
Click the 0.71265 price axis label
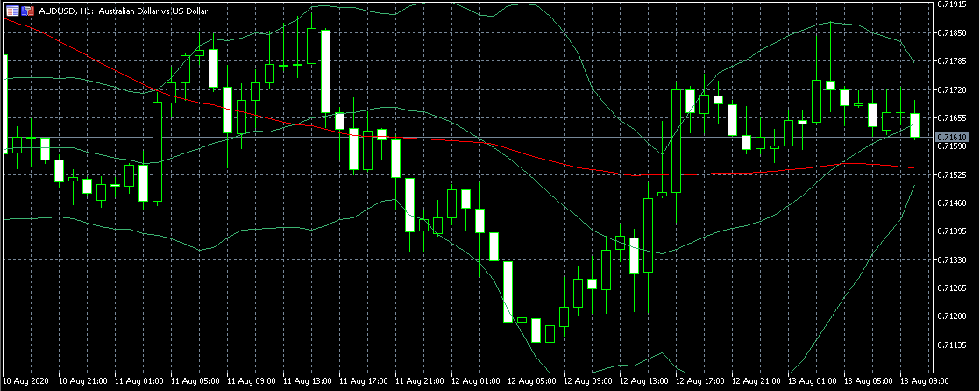click(951, 288)
